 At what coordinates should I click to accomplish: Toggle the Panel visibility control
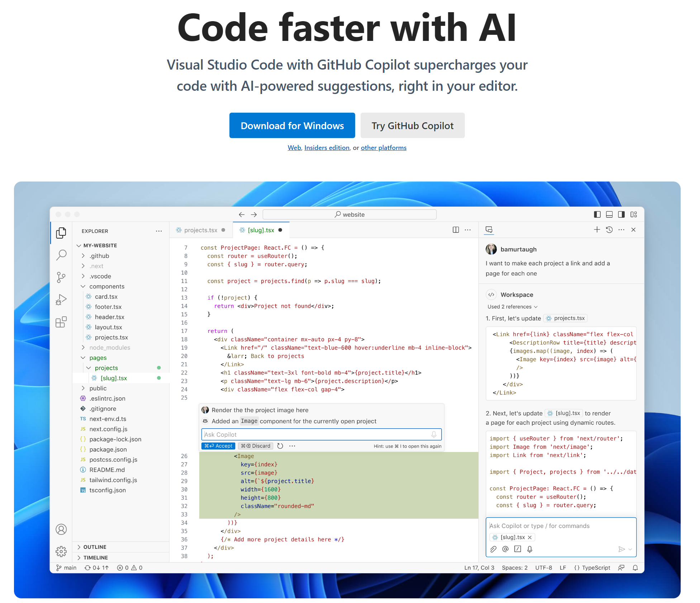coord(609,214)
